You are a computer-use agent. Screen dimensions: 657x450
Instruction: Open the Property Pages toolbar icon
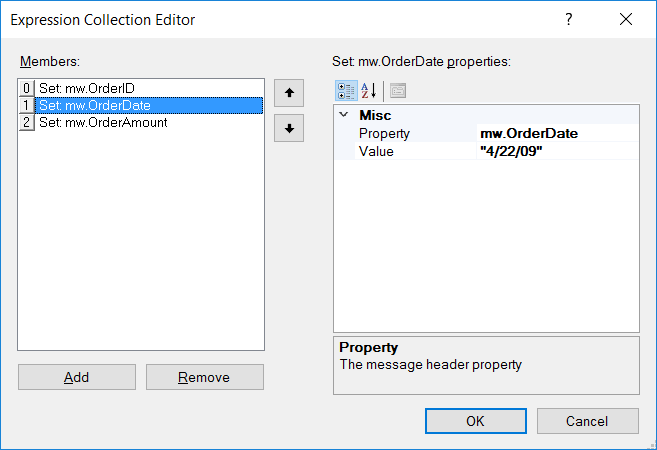point(398,91)
